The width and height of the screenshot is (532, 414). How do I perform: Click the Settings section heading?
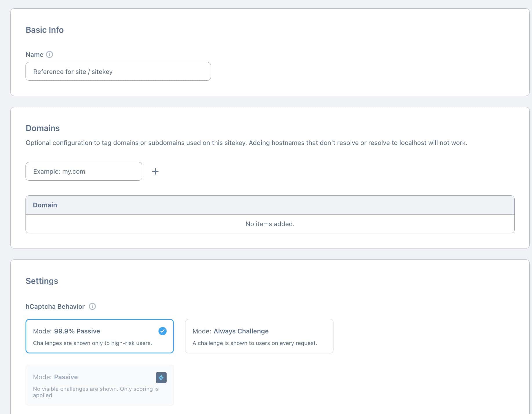pyautogui.click(x=42, y=281)
